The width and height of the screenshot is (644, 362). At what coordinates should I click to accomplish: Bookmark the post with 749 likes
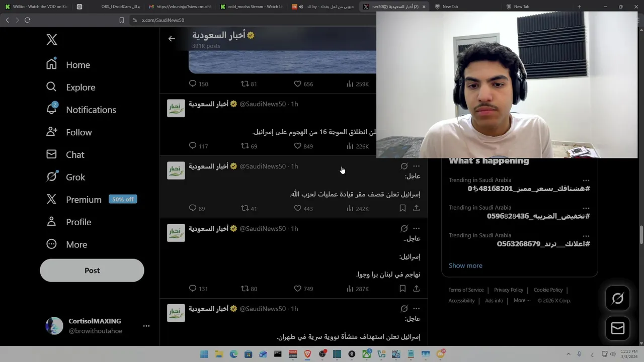tap(403, 289)
